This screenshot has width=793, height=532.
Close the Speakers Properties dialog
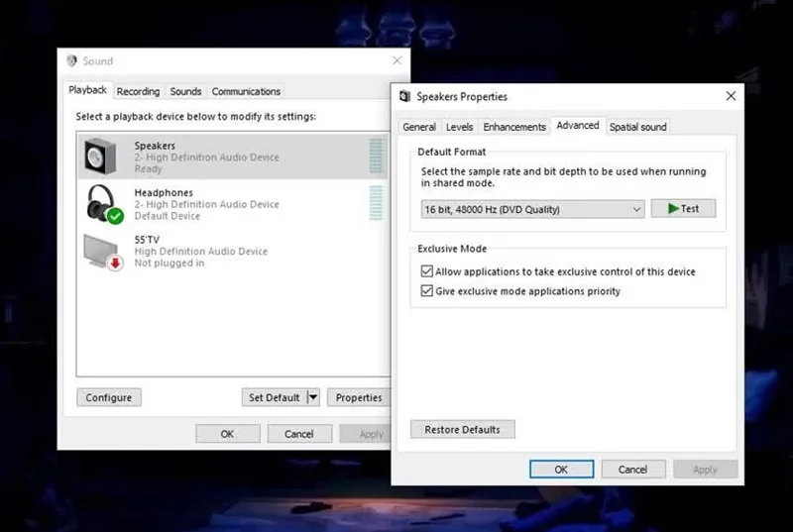tap(731, 96)
